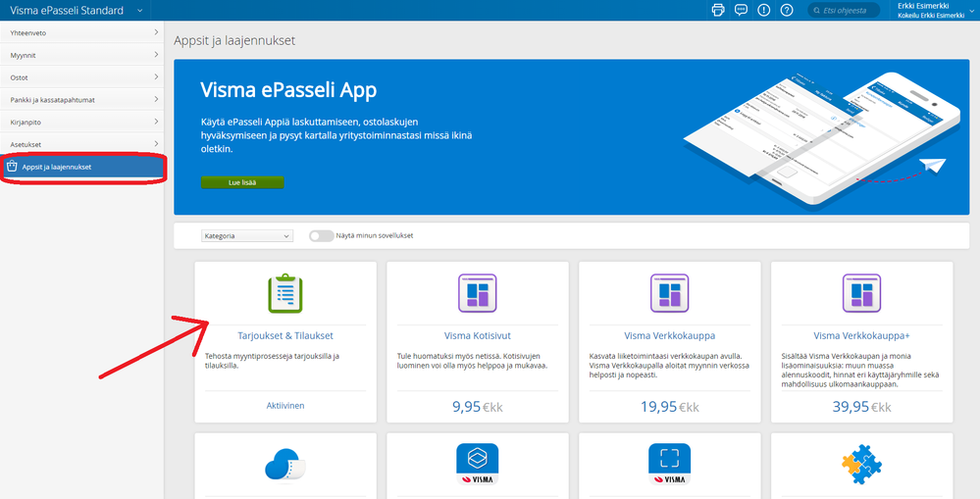Screen dimensions: 980x499
Task: Open the Visma Kotisivut link
Action: point(478,335)
